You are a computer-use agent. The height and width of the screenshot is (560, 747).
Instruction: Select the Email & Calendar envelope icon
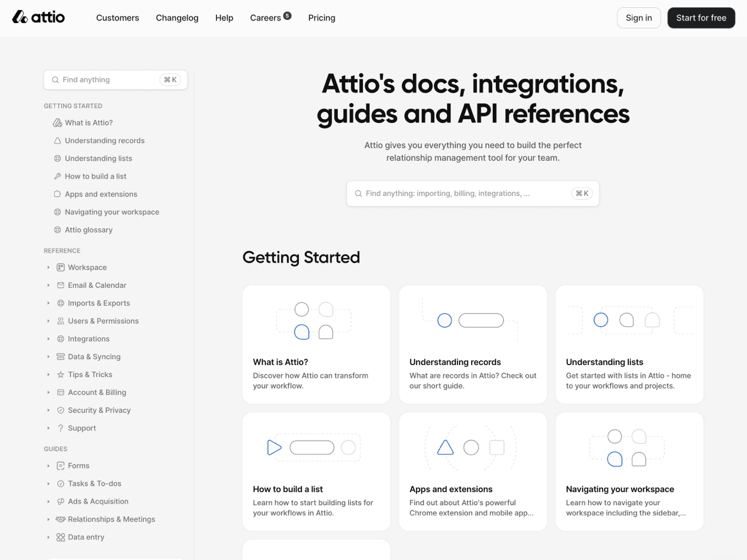coord(60,285)
